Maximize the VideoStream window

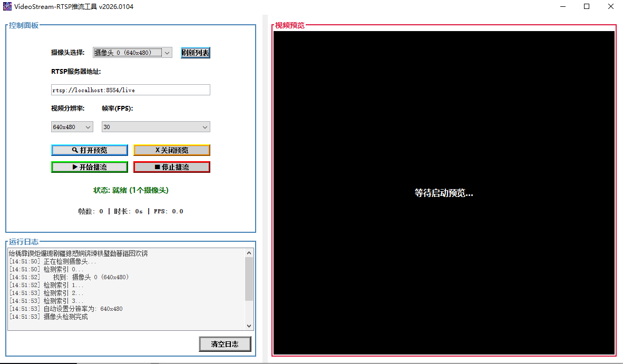click(x=587, y=6)
